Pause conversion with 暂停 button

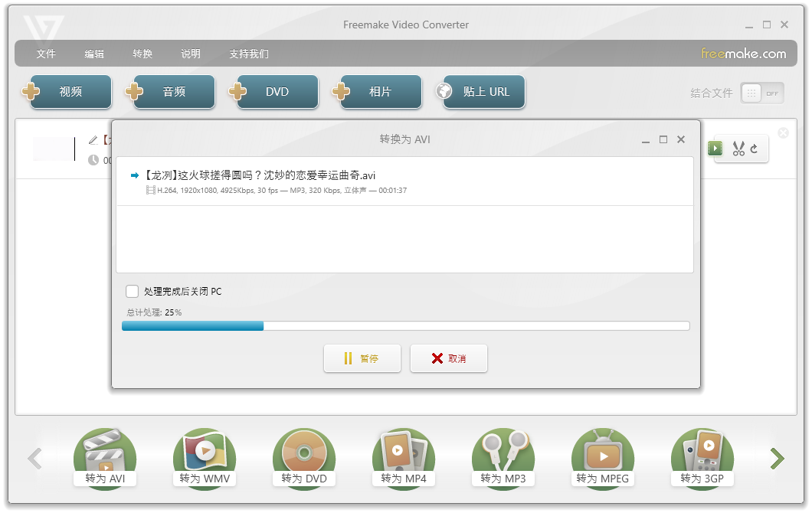362,358
